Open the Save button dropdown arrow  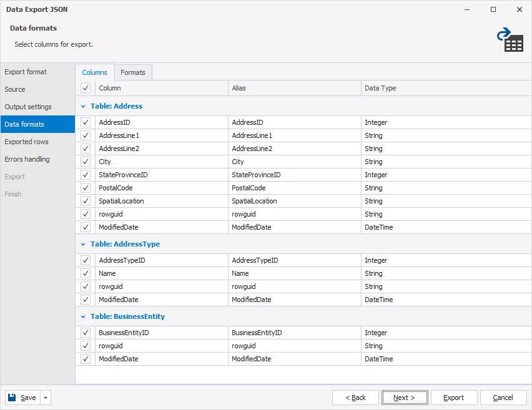[46, 398]
